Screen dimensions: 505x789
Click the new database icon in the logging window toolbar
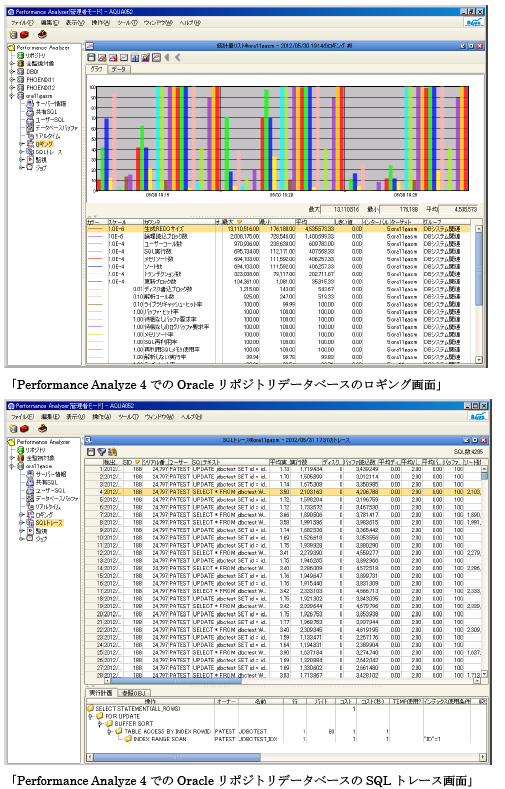[x=14, y=35]
